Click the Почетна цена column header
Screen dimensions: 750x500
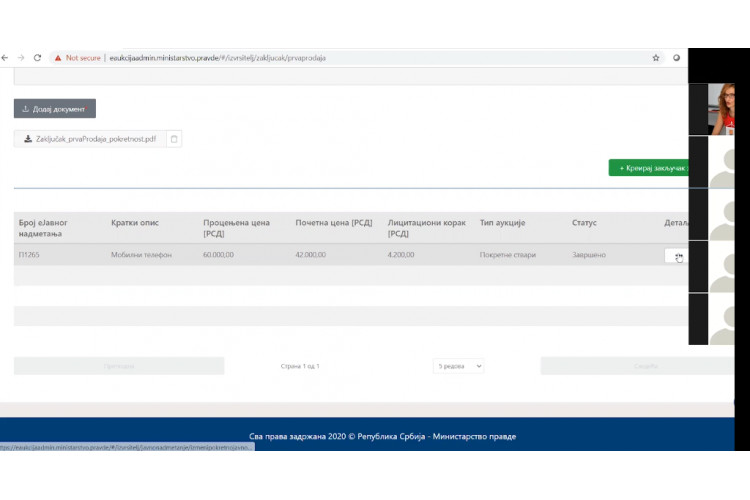(x=334, y=222)
